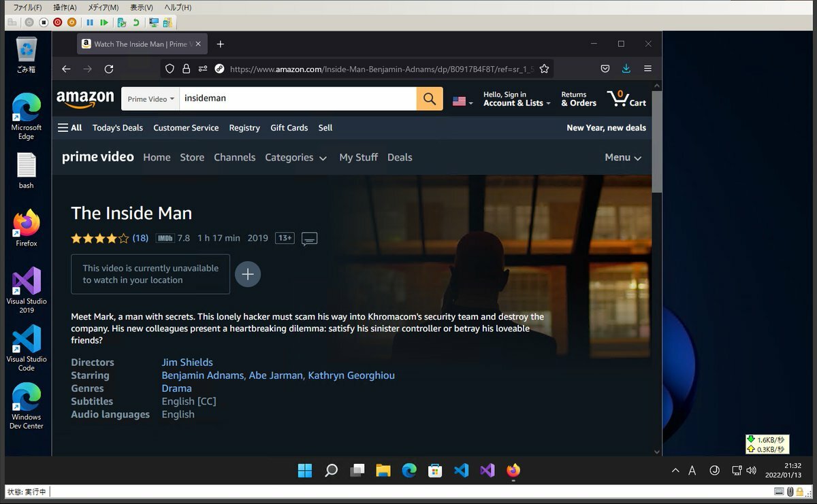
Task: Select the Visual Studio 2019 desktop shortcut
Action: [x=27, y=290]
